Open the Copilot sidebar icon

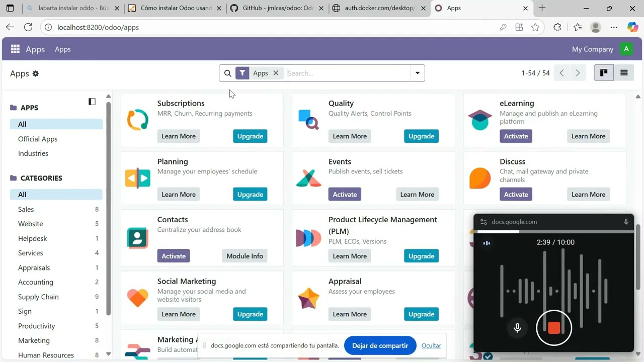point(632,27)
